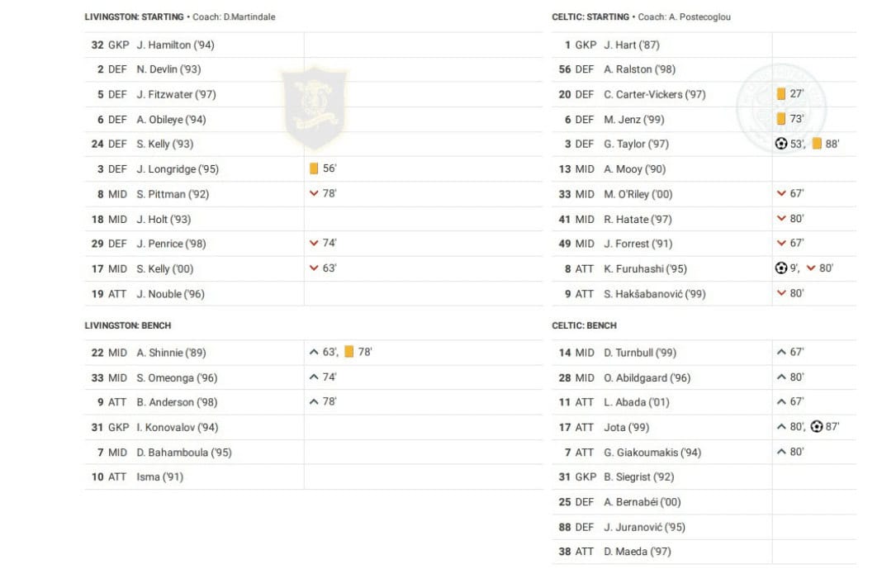882x588 pixels.
Task: Click Pittman's substituted-off arrow at 78'
Action: [x=314, y=194]
